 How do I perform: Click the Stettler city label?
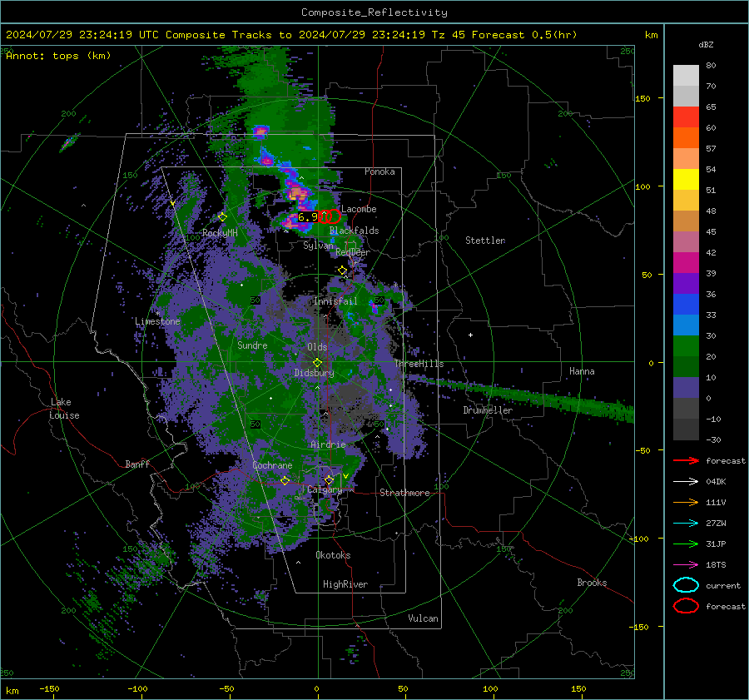pyautogui.click(x=485, y=241)
